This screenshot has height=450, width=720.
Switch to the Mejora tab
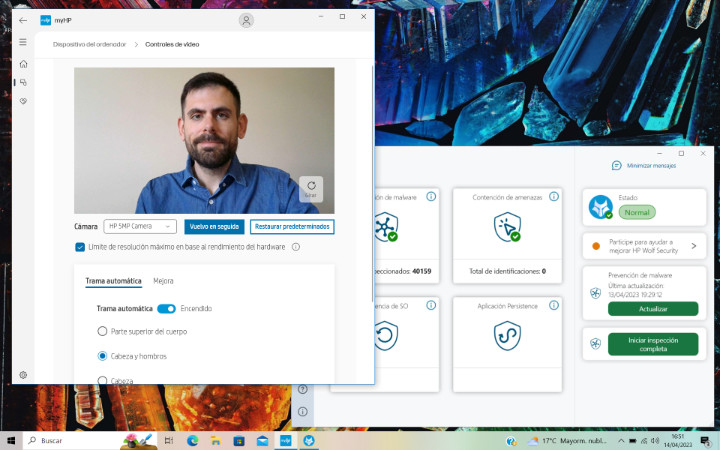pos(163,281)
